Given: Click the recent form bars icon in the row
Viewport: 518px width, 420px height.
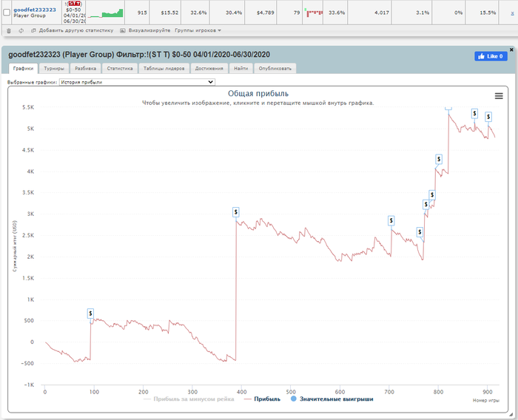Looking at the screenshot, I should [x=313, y=13].
